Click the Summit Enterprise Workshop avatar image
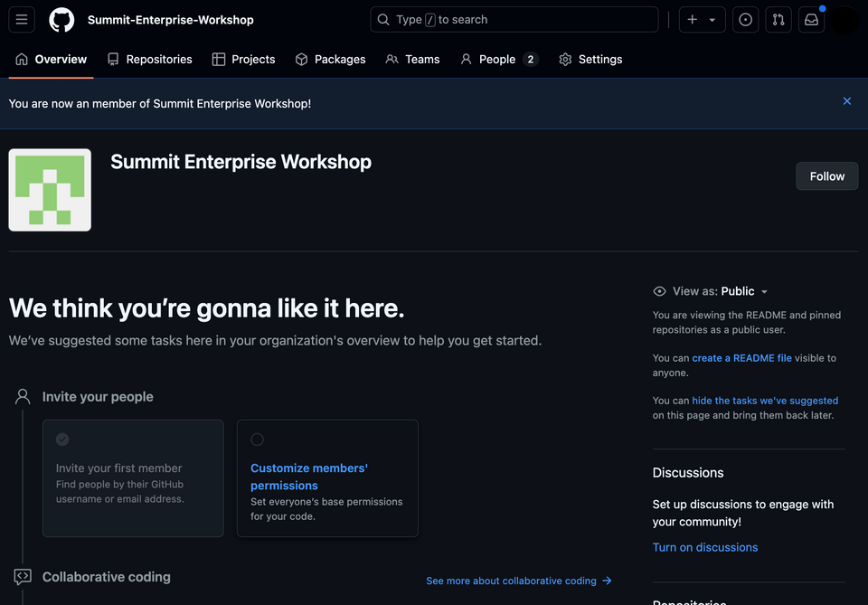Screen dimensions: 868x605 tap(50, 190)
